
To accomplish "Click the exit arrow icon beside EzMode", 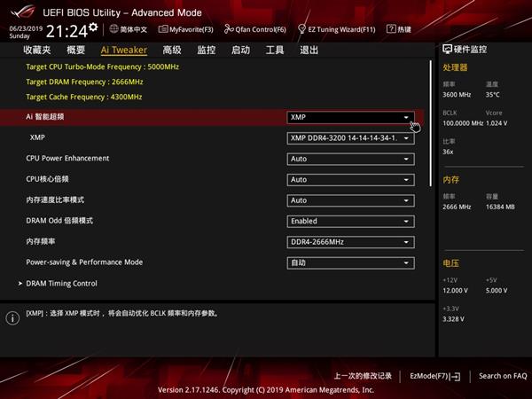I will (456, 376).
